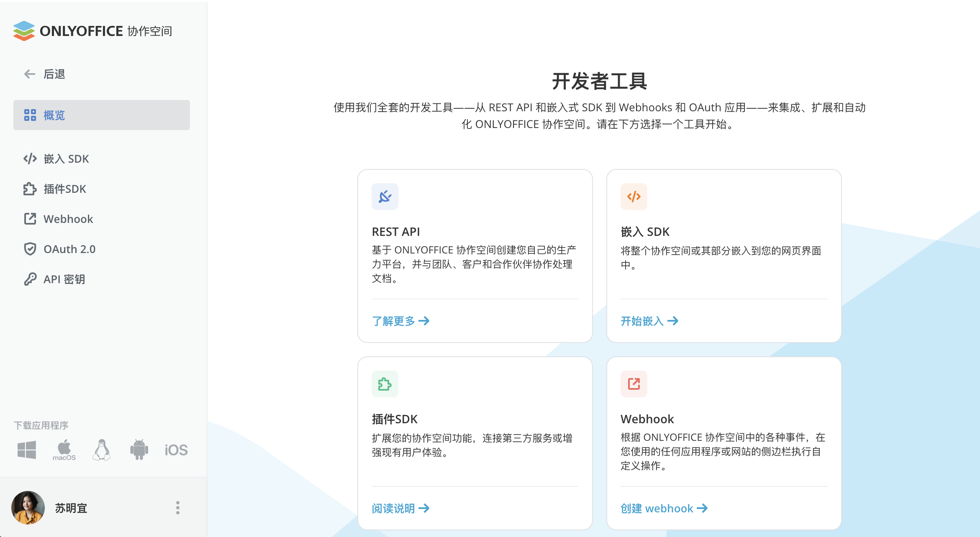The height and width of the screenshot is (537, 980).
Task: Click the ONLYOFFICE logo icon
Action: [x=24, y=31]
